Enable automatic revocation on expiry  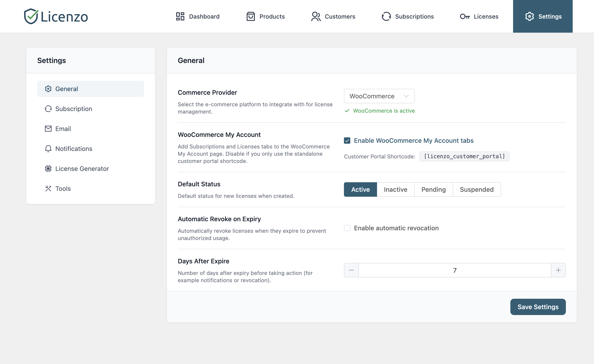pos(347,228)
